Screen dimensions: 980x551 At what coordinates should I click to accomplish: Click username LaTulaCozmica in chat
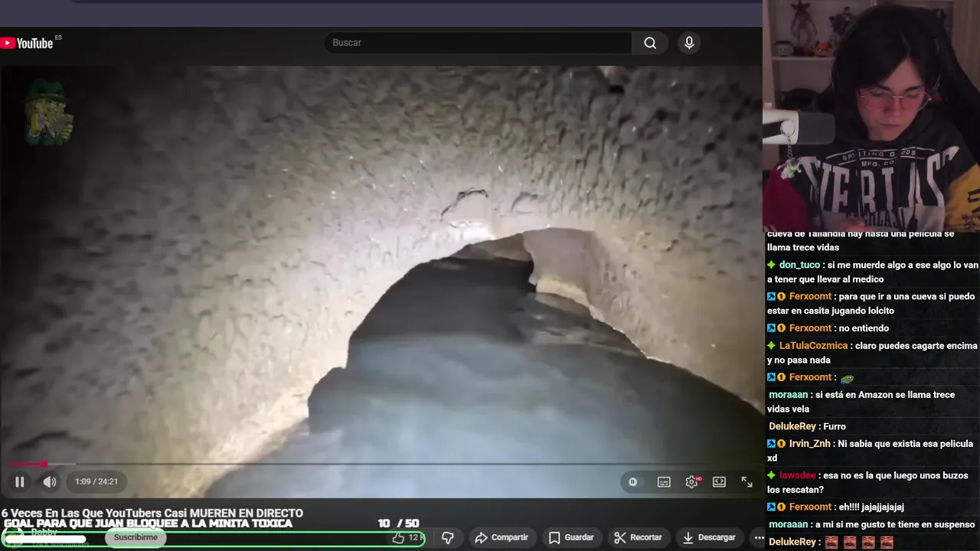coord(814,345)
